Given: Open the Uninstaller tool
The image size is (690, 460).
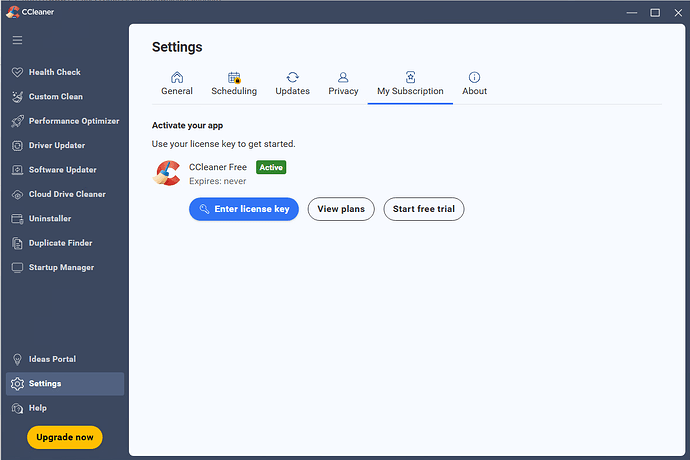Looking at the screenshot, I should pos(65,219).
